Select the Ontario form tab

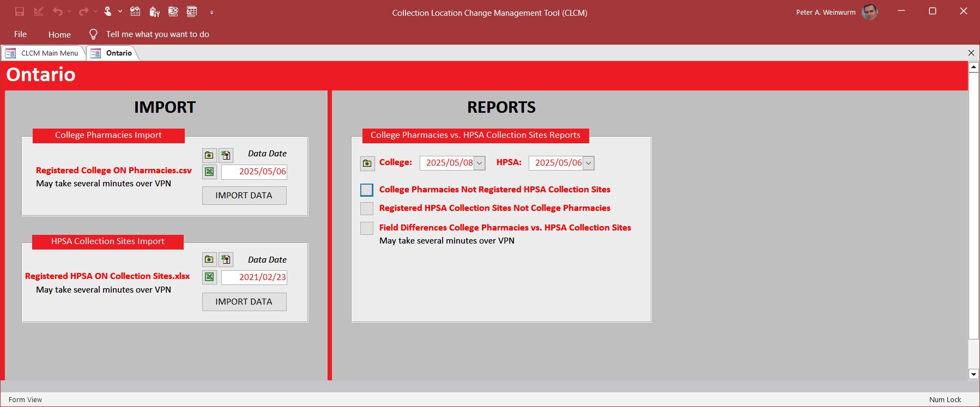click(x=112, y=53)
